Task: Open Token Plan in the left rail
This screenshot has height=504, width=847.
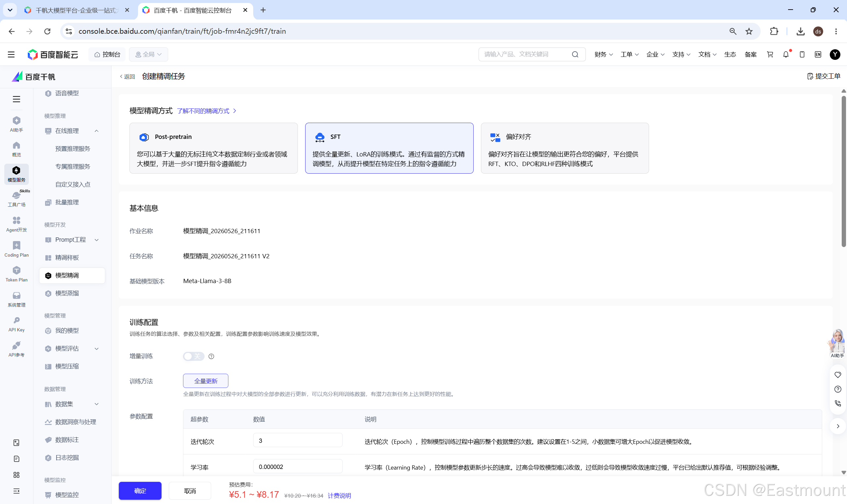Action: (x=16, y=274)
